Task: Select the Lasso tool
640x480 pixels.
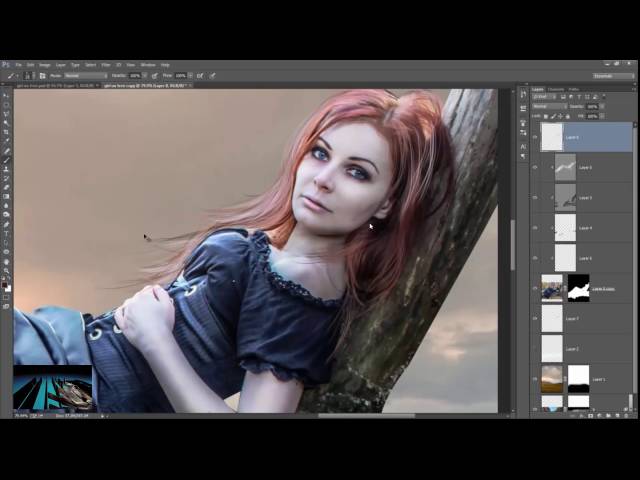Action: [x=6, y=114]
